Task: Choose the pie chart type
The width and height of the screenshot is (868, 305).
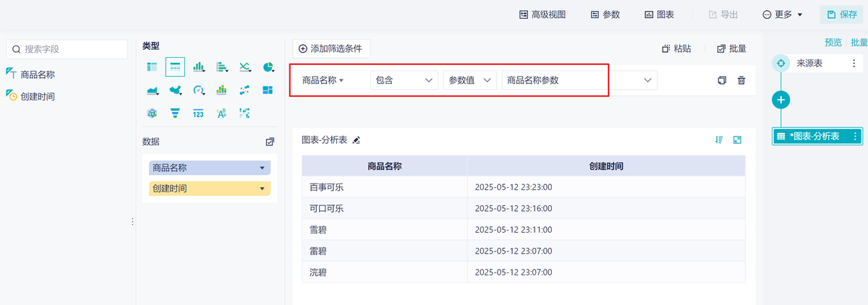Action: pos(268,67)
